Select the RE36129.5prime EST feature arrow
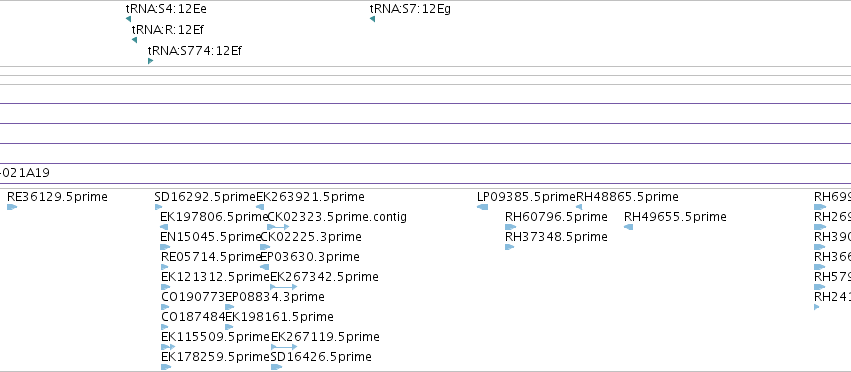Screen dimensions: 851x372 [x=12, y=207]
